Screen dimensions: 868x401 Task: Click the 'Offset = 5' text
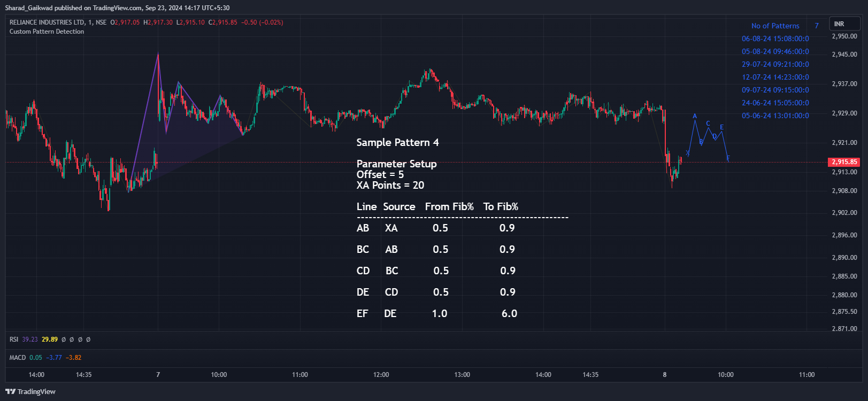[x=380, y=174]
